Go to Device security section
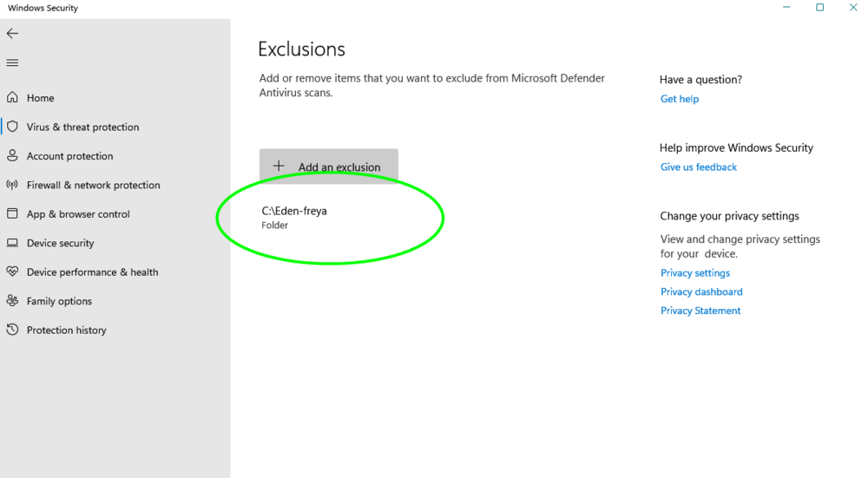 (x=60, y=244)
